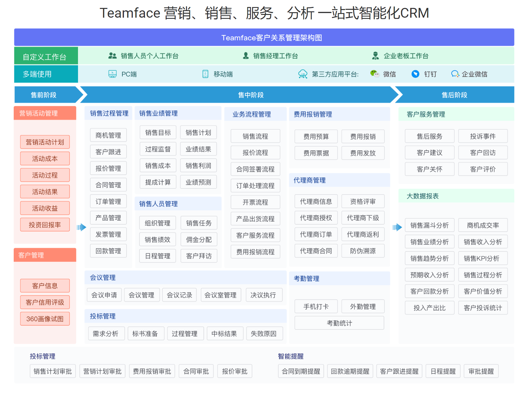Open the 多端使用 label
532x411 pixels.
tap(46, 74)
